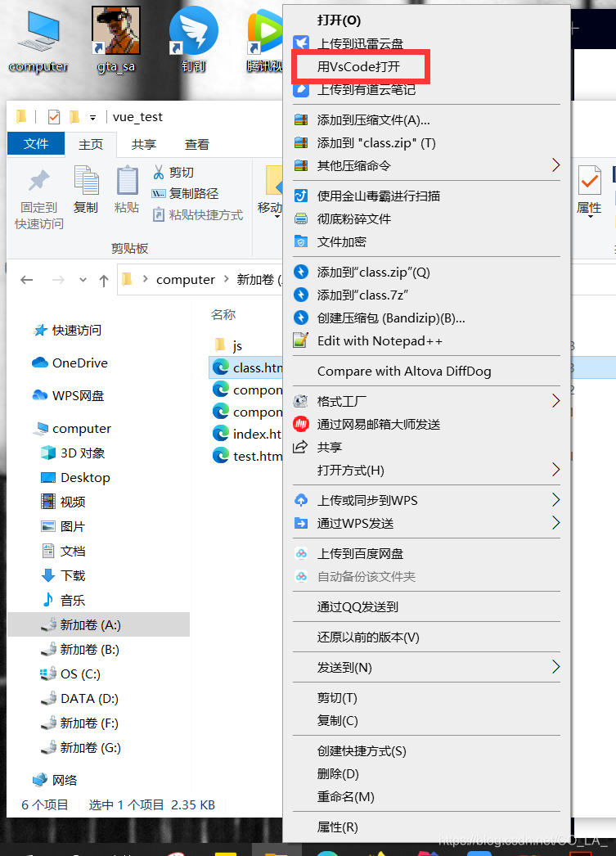Open the computer desktop icon
The image size is (616, 856).
pos(38,41)
